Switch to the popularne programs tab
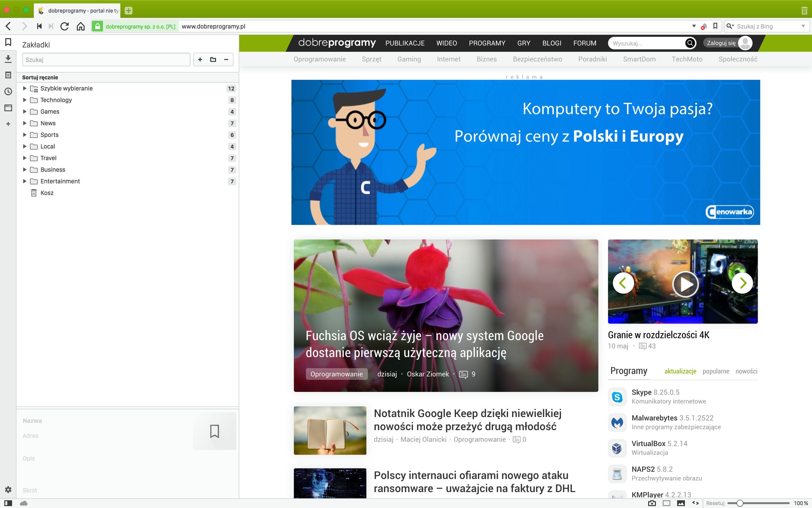Screen dimensions: 812x508 [x=715, y=371]
